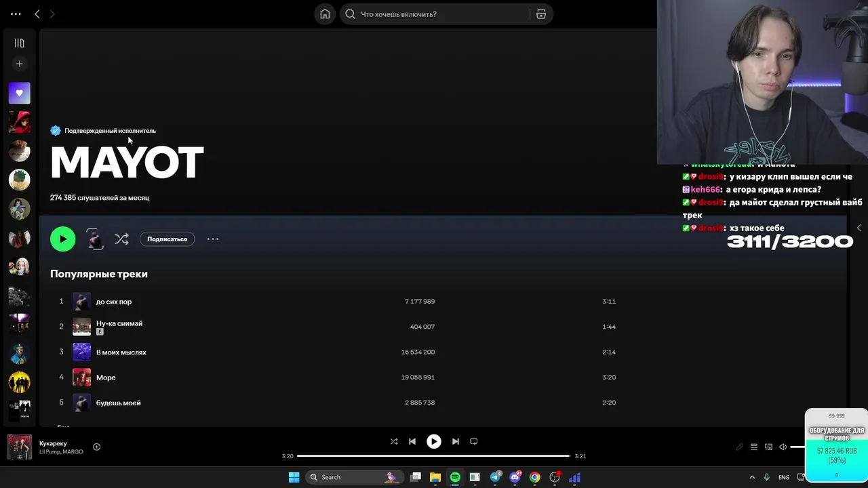The height and width of the screenshot is (488, 868).
Task: Open the Home page icon
Action: click(325, 14)
